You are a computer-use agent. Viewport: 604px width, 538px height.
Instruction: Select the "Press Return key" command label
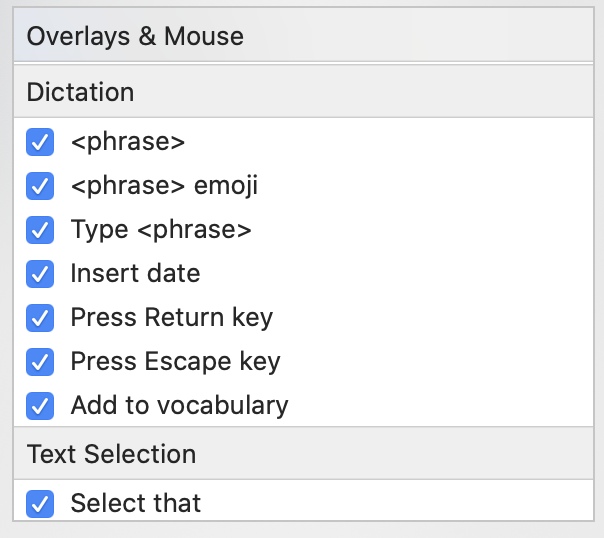(171, 318)
